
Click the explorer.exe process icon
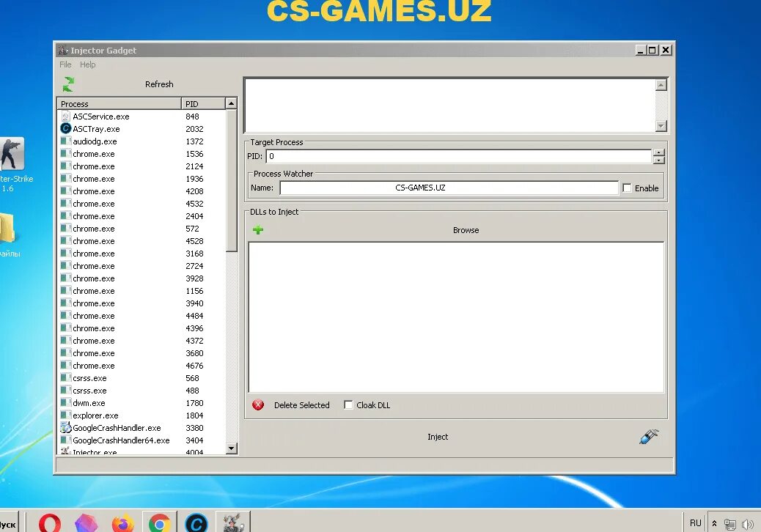[x=65, y=415]
